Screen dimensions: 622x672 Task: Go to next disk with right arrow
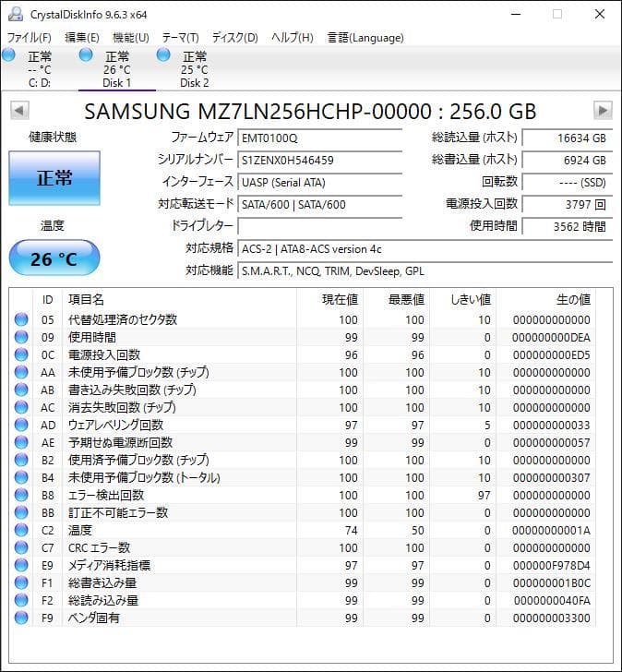pyautogui.click(x=603, y=111)
